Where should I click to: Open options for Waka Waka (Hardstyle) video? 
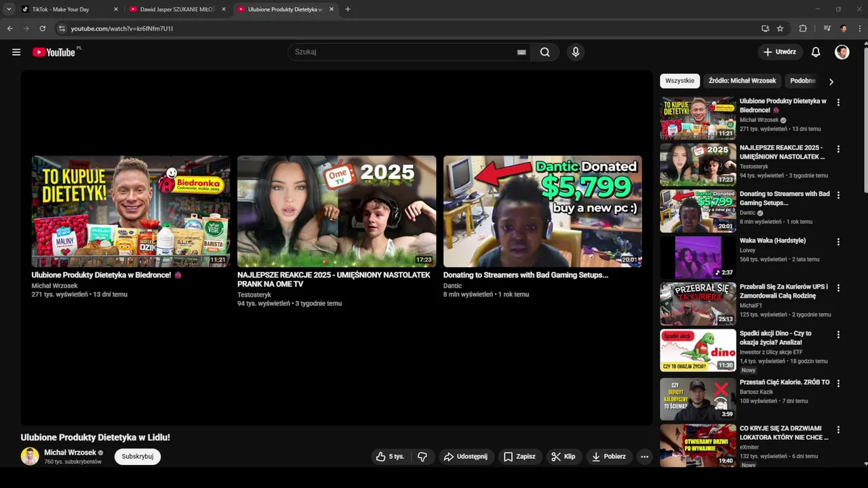coord(838,242)
